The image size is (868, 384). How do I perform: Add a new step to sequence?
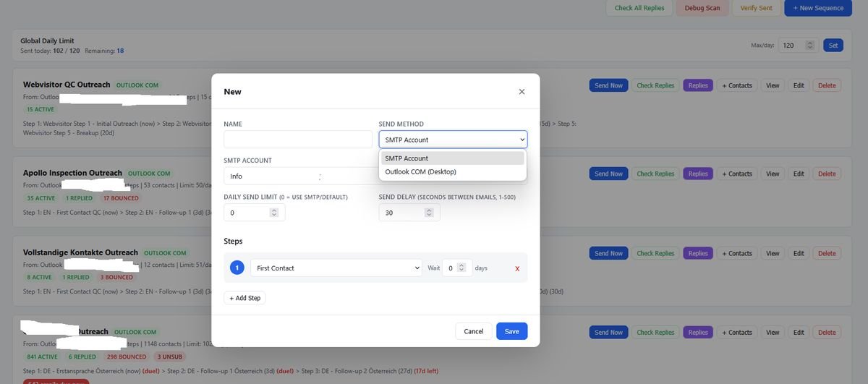coord(244,298)
